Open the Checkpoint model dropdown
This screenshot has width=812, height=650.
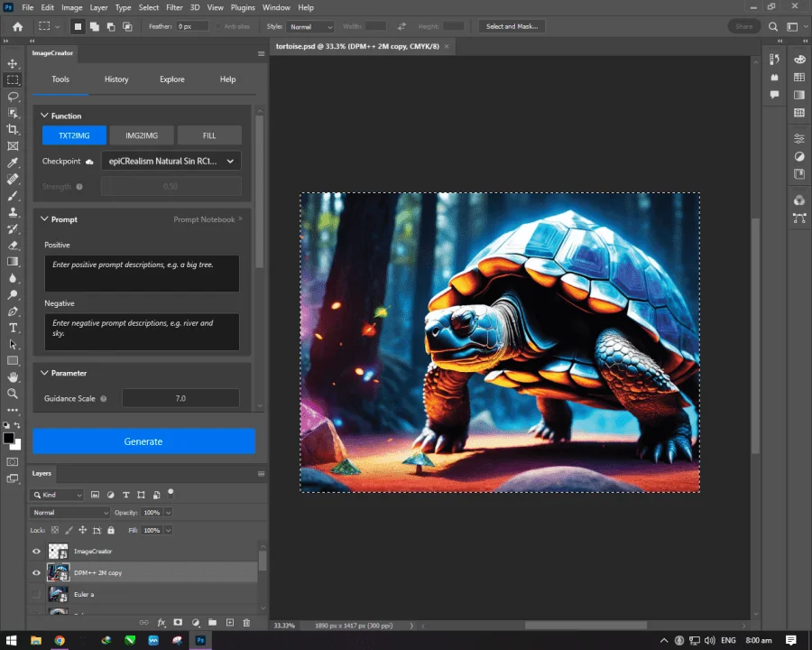pos(171,162)
